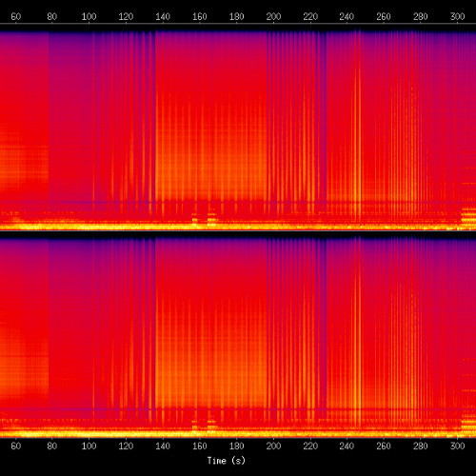Image resolution: width=476 pixels, height=476 pixels.
Task: Click the bright low-frequency band in the lower channel
Action: [x=238, y=433]
